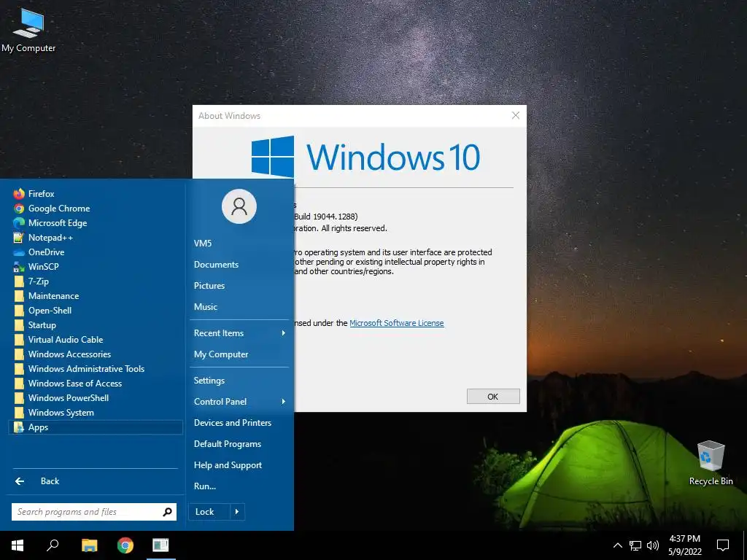Open the Run... dialog

239,486
